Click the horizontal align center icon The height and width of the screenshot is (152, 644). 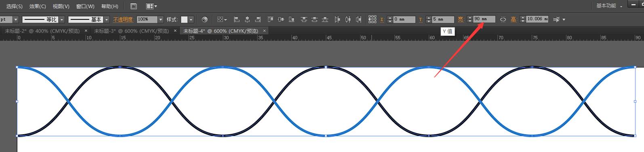pyautogui.click(x=247, y=19)
